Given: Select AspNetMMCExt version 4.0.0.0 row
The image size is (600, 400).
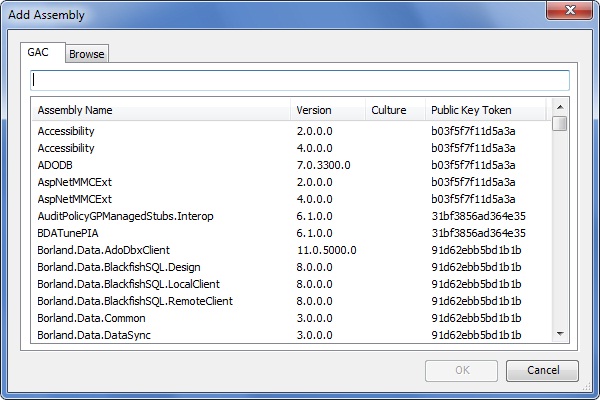Looking at the screenshot, I should (x=291, y=199).
